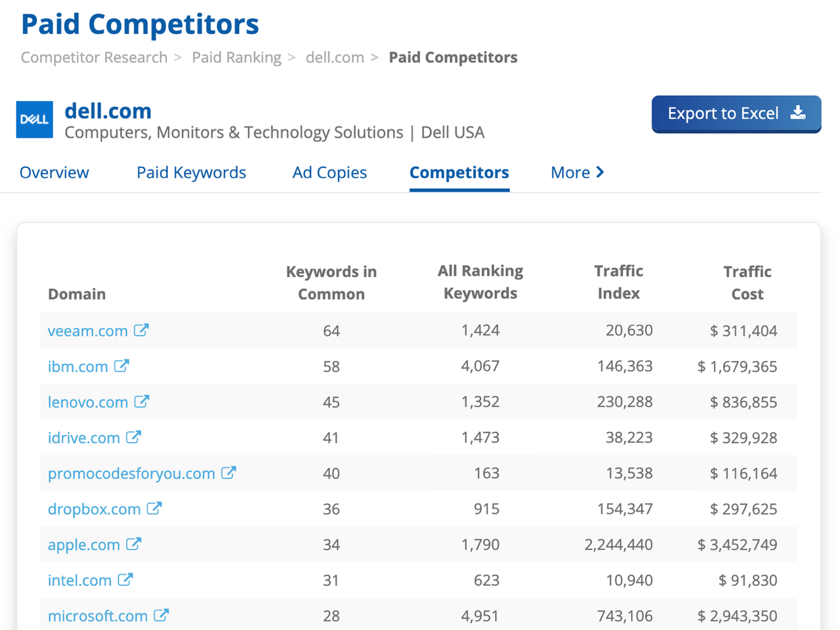Select idrive.com traffic cost $ 329,928
Image resolution: width=840 pixels, height=630 pixels.
click(744, 438)
